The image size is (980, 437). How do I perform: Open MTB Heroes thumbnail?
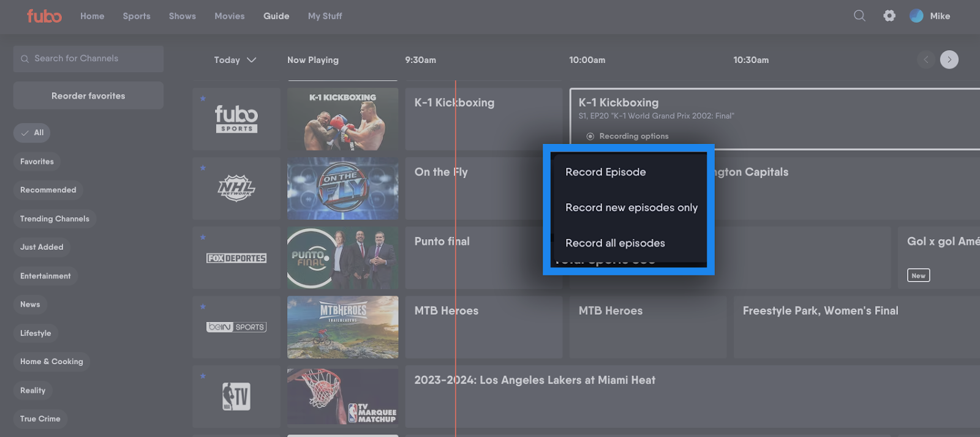click(342, 327)
